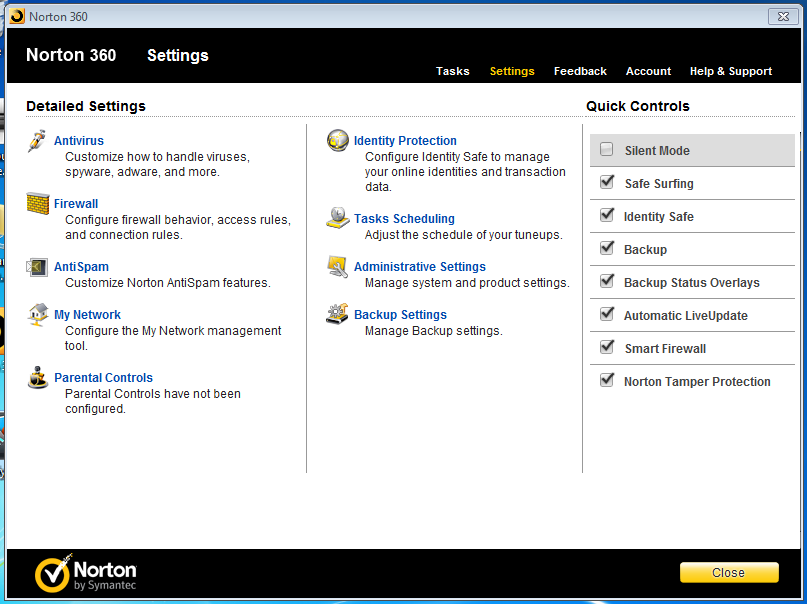Enable the Silent Mode checkbox
The image size is (807, 604).
click(x=607, y=150)
